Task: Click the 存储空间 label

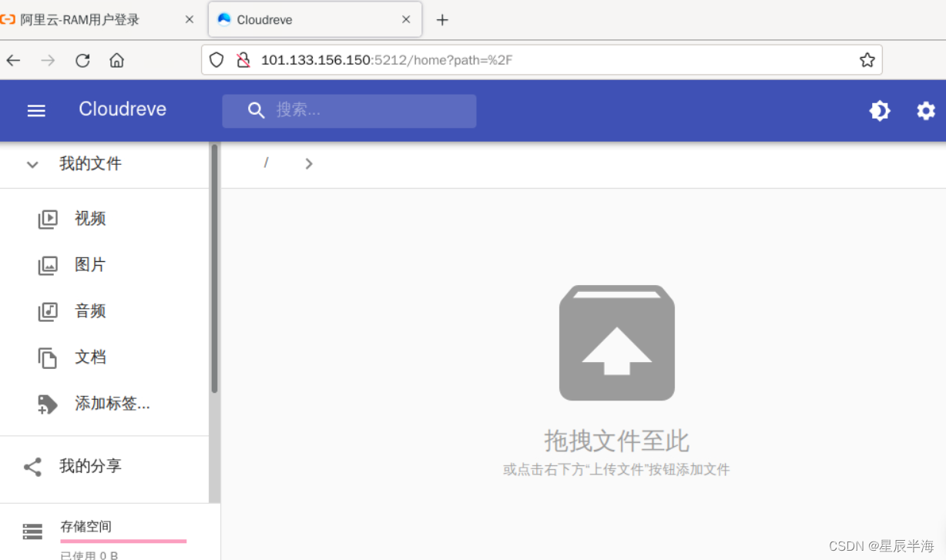Action: click(x=86, y=527)
